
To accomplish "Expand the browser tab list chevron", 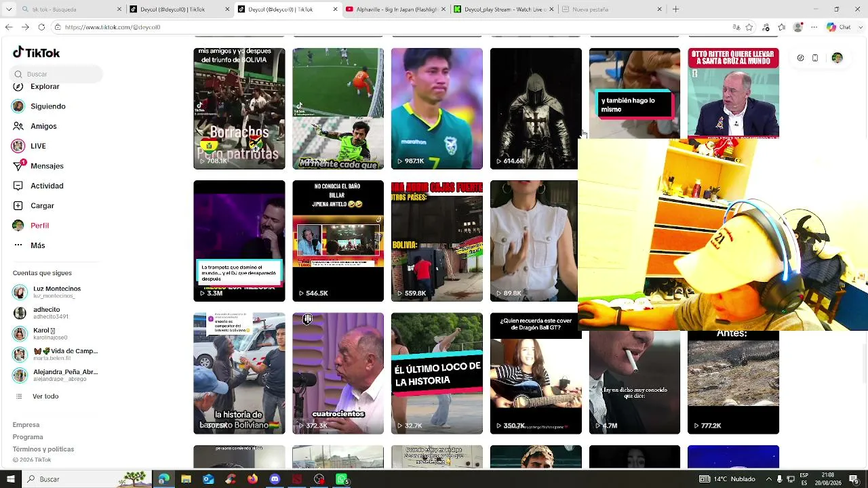I will tap(9, 9).
